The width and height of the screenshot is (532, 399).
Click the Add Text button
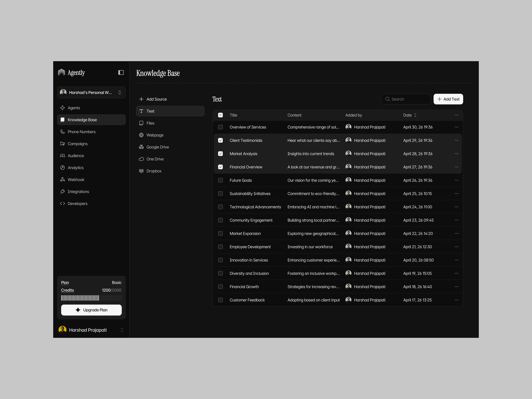pos(448,99)
